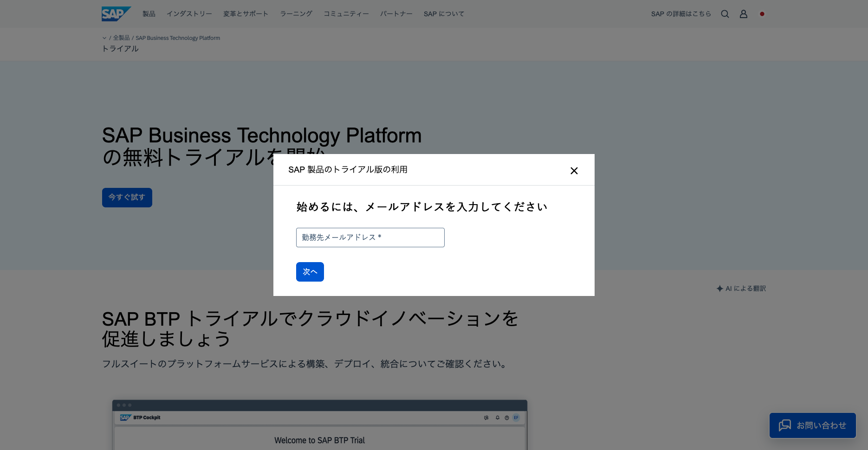Image resolution: width=868 pixels, height=450 pixels.
Task: Click the SAP BTP トライアル section heading
Action: coord(310,329)
